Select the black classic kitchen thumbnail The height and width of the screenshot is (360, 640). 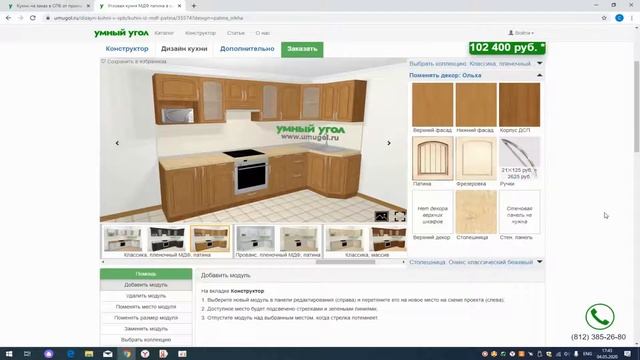click(166, 239)
